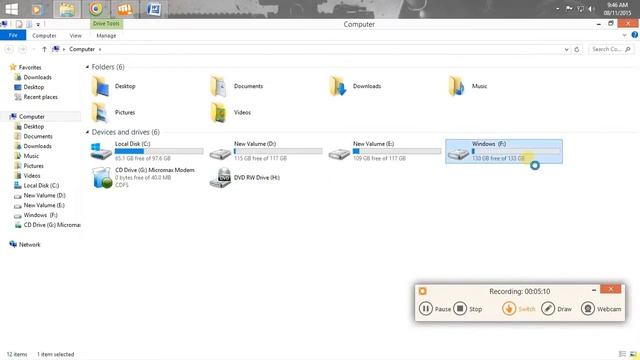This screenshot has width=640, height=360.
Task: Open the Downloads folder in Folders group
Action: (338, 86)
